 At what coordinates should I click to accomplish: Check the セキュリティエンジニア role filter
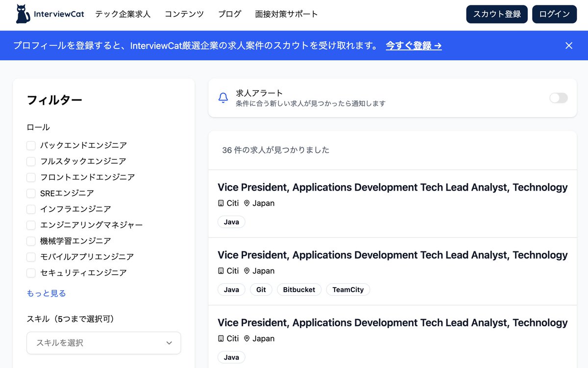(31, 273)
